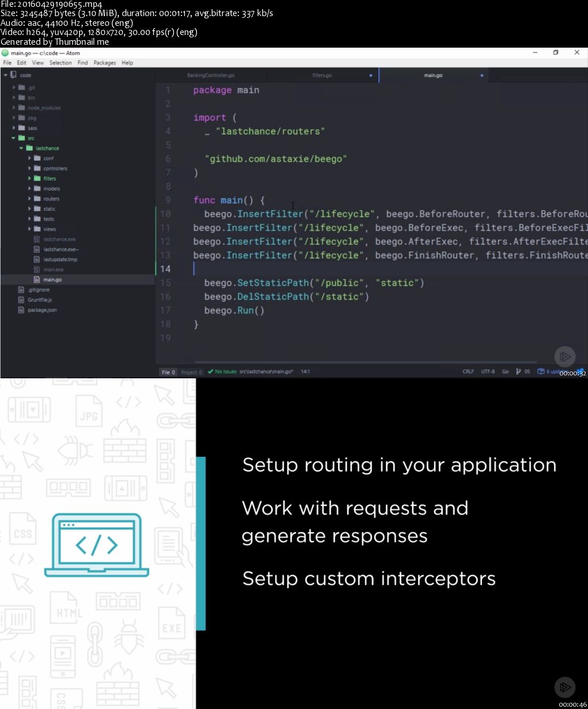Click "Setup routing in your application" text
The height and width of the screenshot is (709, 588).
pyautogui.click(x=399, y=465)
